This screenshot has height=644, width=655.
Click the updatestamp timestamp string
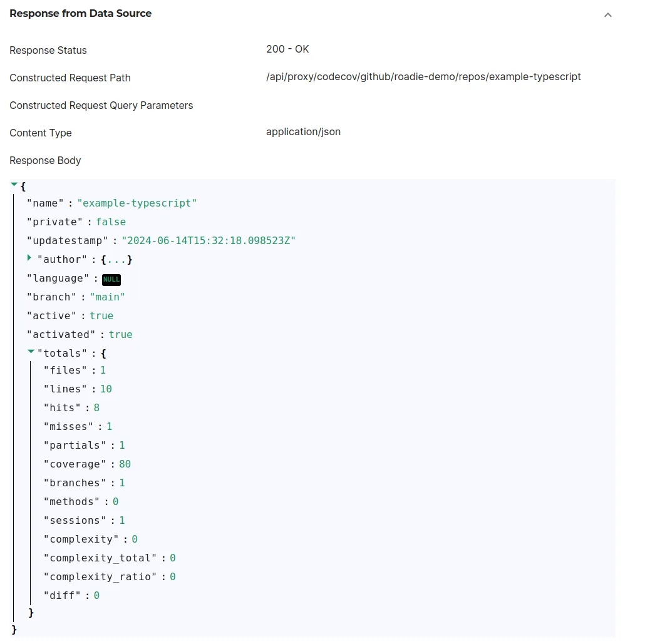tap(209, 240)
